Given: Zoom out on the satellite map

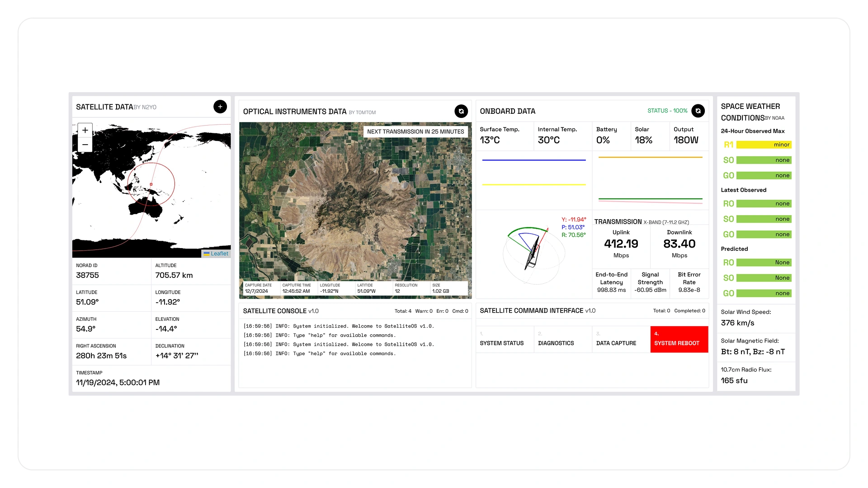Looking at the screenshot, I should [x=85, y=145].
